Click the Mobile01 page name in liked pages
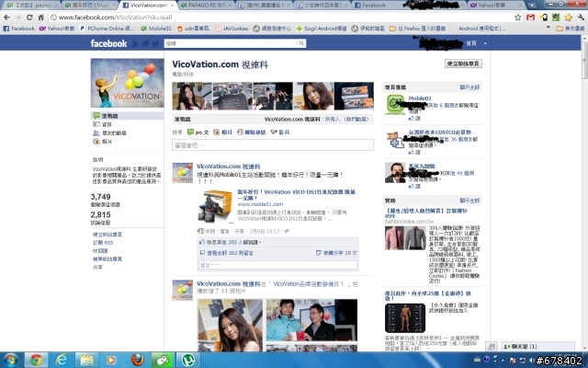Screen dimensions: 588x368 click(x=420, y=98)
